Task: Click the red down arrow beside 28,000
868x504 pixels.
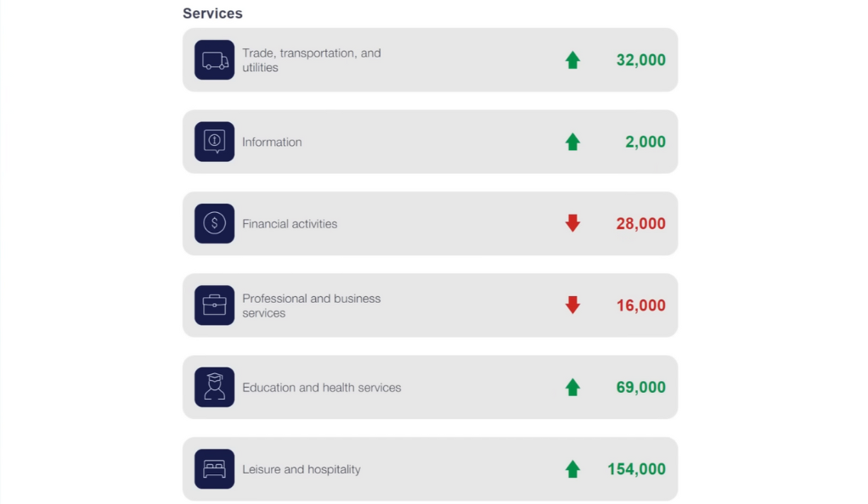Action: (572, 223)
